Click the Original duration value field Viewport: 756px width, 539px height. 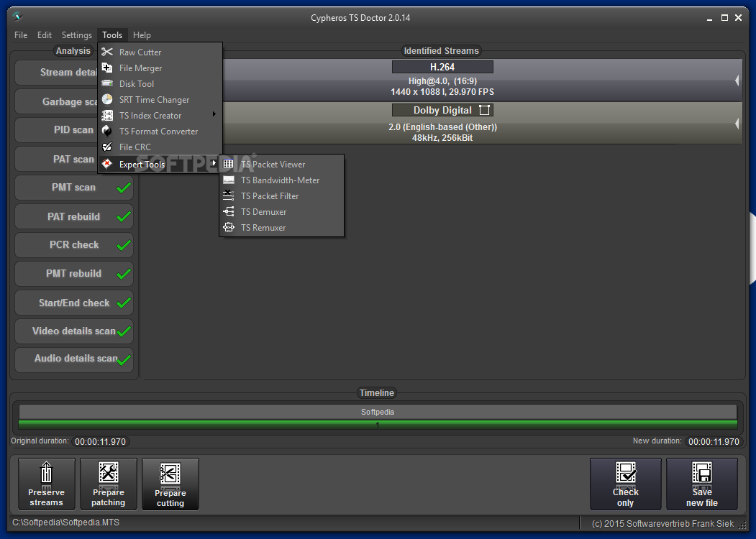[100, 441]
